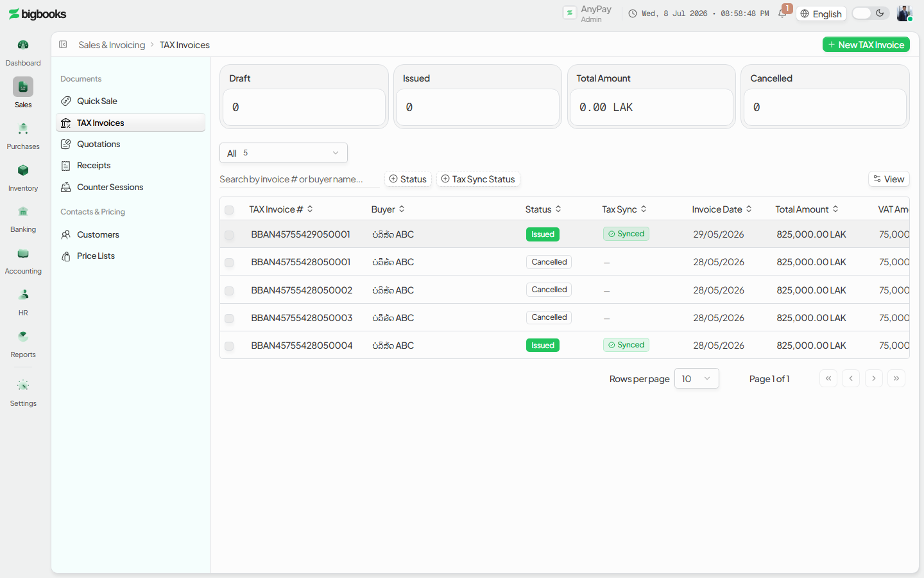The image size is (924, 578).
Task: Select the Sales module icon
Action: tap(23, 87)
